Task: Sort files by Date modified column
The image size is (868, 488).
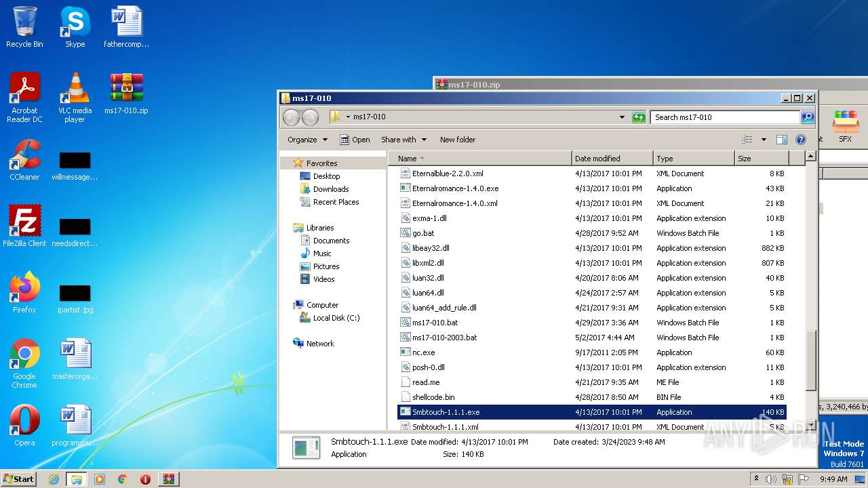Action: point(612,159)
